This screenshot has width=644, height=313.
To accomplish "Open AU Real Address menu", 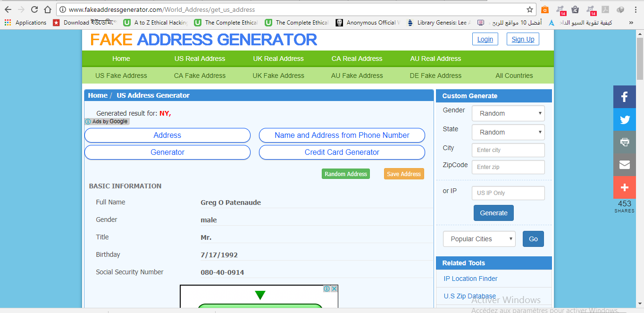I will tap(435, 59).
